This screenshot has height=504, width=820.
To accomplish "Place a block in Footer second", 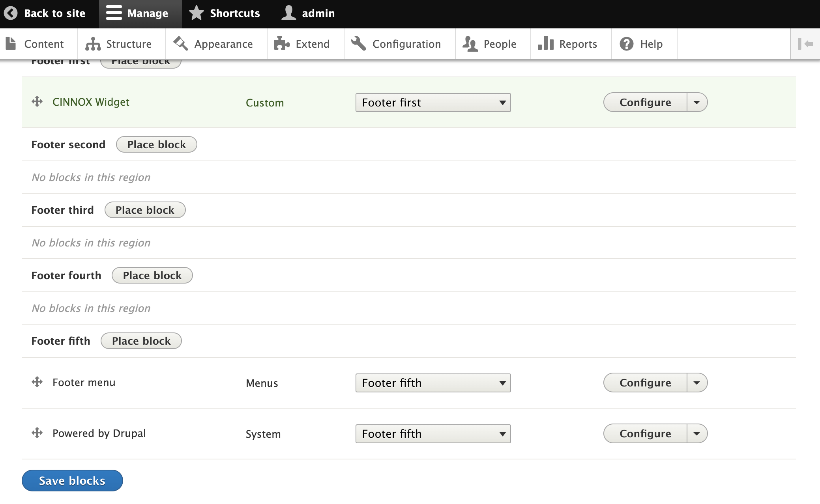I will click(x=156, y=144).
